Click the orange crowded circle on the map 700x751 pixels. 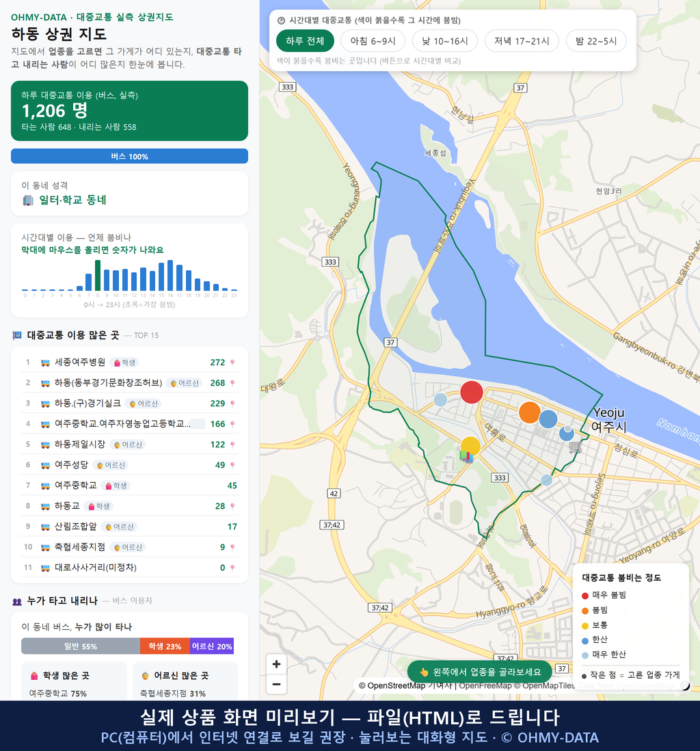tap(530, 412)
